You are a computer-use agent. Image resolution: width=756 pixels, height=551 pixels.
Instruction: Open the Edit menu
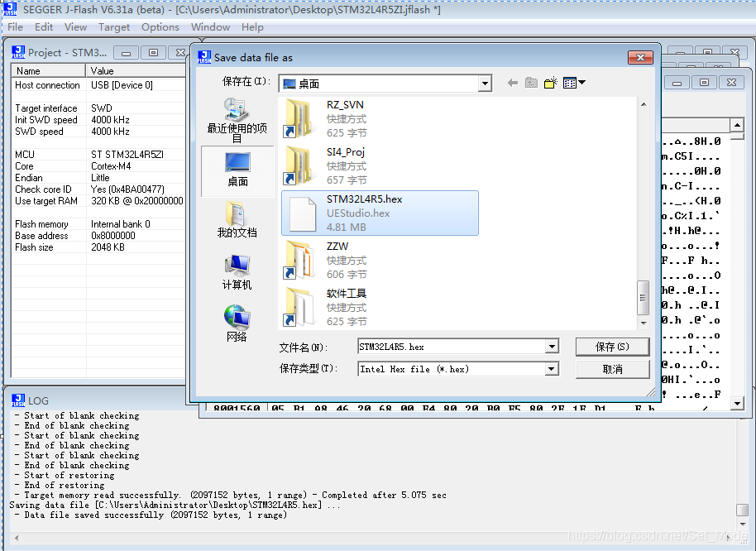[x=44, y=27]
